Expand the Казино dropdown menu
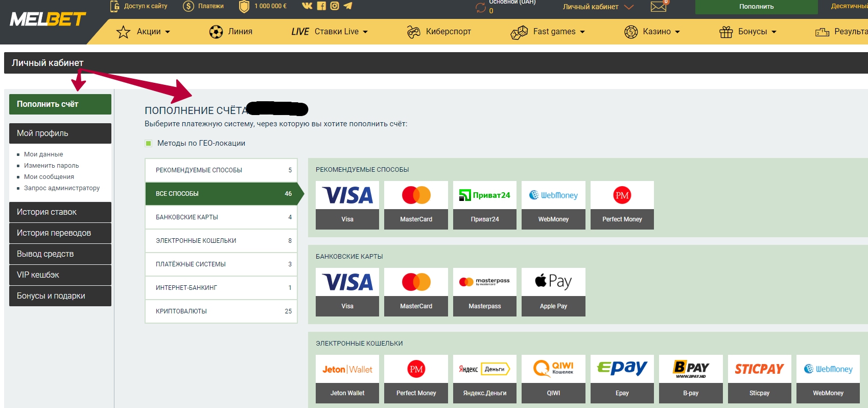The image size is (868, 408). pos(652,32)
